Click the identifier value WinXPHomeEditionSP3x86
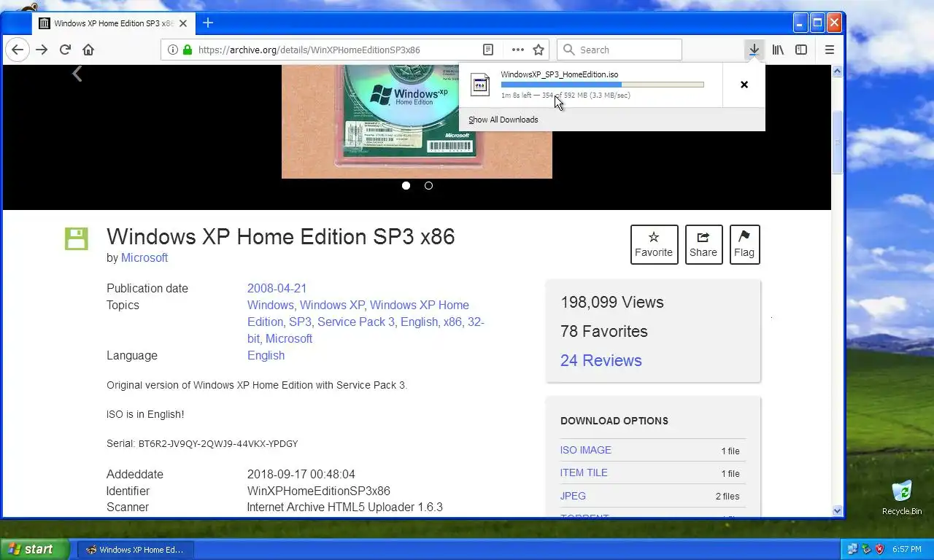The width and height of the screenshot is (934, 560). [319, 491]
